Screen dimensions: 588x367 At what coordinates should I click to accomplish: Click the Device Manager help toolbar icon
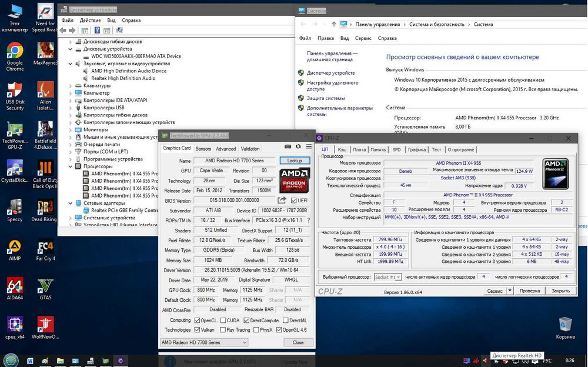[x=97, y=30]
